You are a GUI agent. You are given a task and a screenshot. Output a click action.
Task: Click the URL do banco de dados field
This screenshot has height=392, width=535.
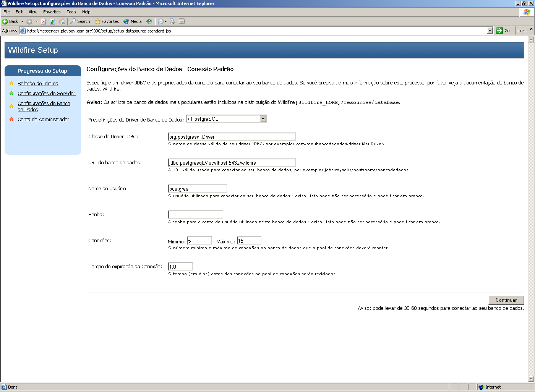pos(232,163)
